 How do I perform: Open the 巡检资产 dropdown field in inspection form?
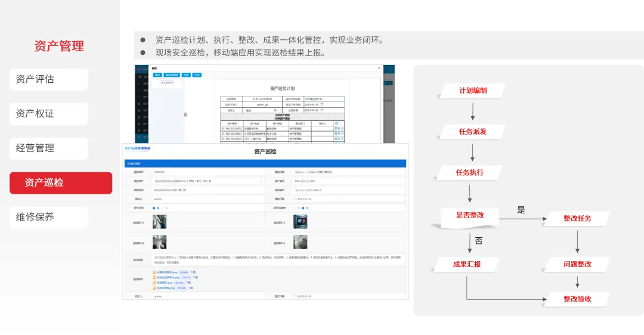tap(208, 181)
